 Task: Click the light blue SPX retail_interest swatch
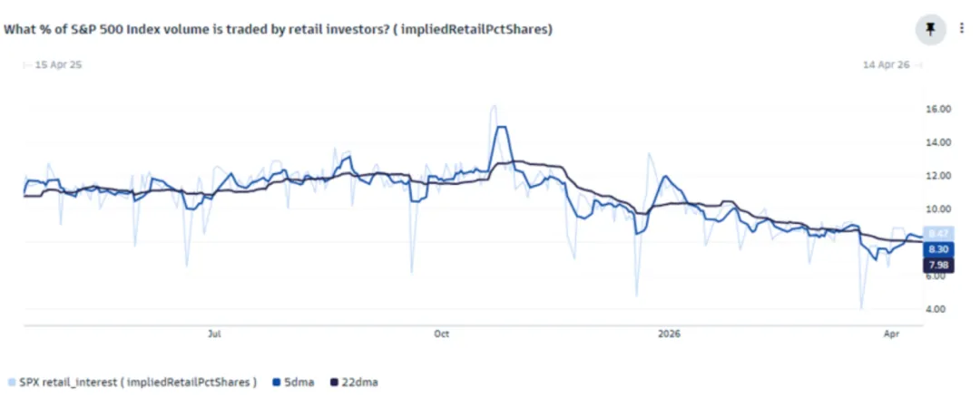(11, 382)
